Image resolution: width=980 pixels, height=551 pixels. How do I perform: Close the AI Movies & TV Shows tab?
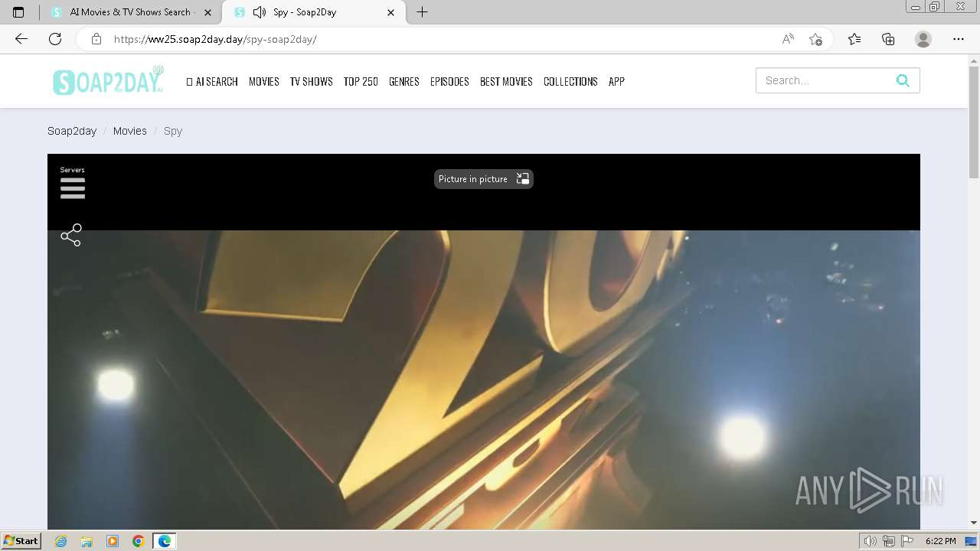(207, 12)
